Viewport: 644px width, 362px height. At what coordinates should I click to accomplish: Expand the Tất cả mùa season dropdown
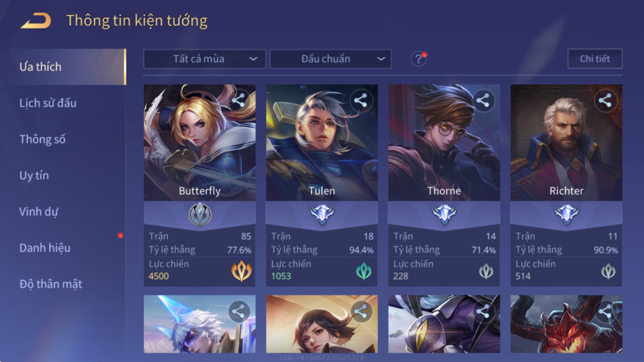pyautogui.click(x=204, y=59)
